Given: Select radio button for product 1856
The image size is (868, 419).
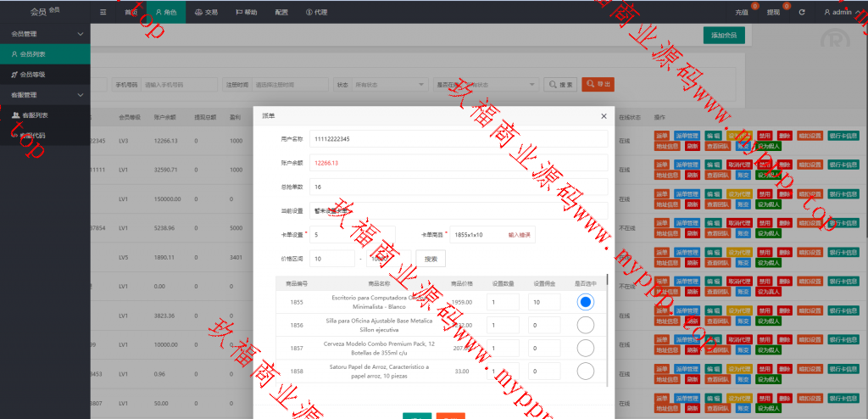Looking at the screenshot, I should (585, 324).
